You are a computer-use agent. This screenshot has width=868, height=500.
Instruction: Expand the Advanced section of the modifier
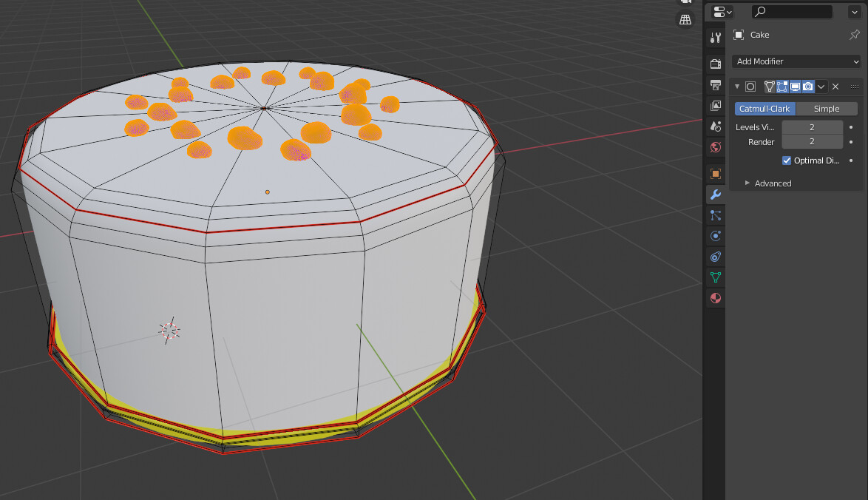773,183
